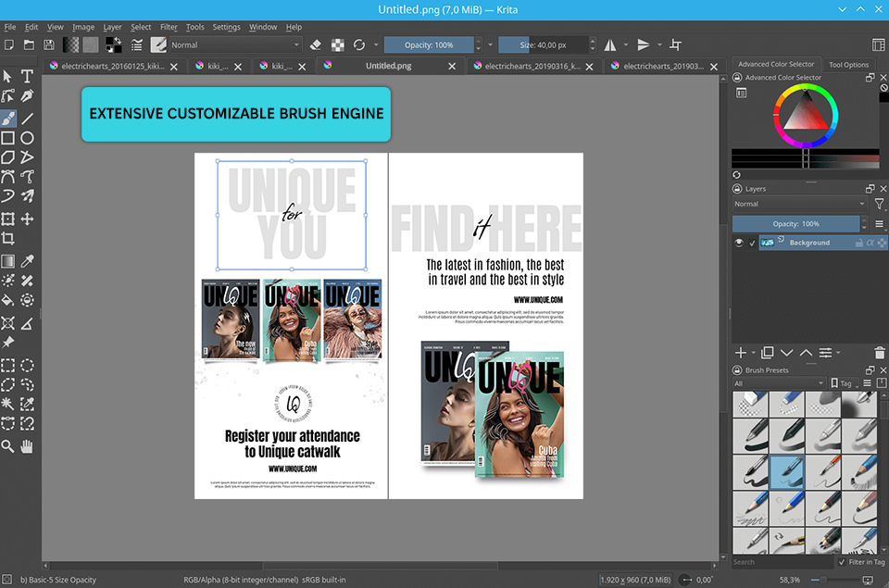Open the brush preset tag All dropdown
The height and width of the screenshot is (588, 889).
click(779, 383)
